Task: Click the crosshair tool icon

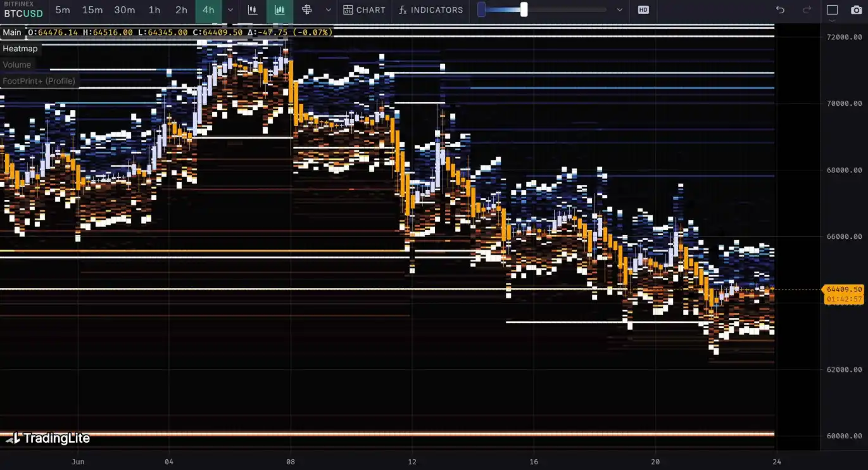Action: pyautogui.click(x=307, y=10)
